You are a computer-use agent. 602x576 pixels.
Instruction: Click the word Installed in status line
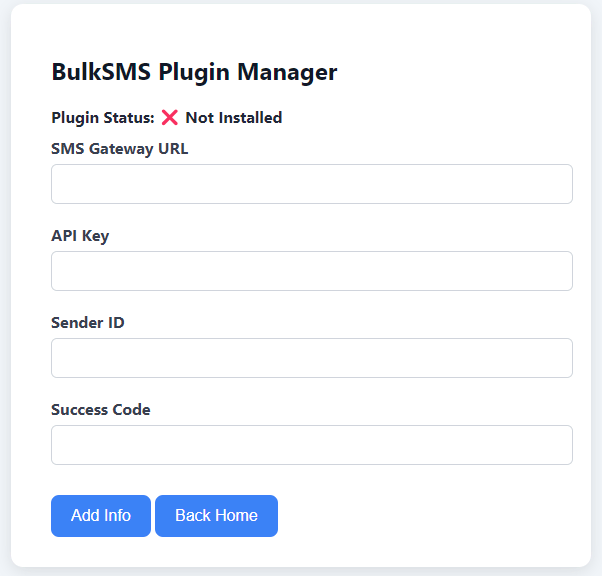pos(250,118)
